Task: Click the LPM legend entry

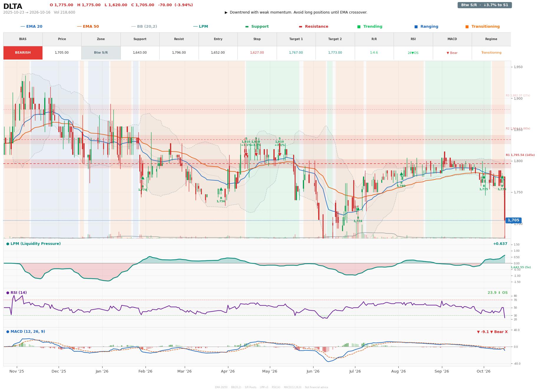Action: tap(200, 27)
